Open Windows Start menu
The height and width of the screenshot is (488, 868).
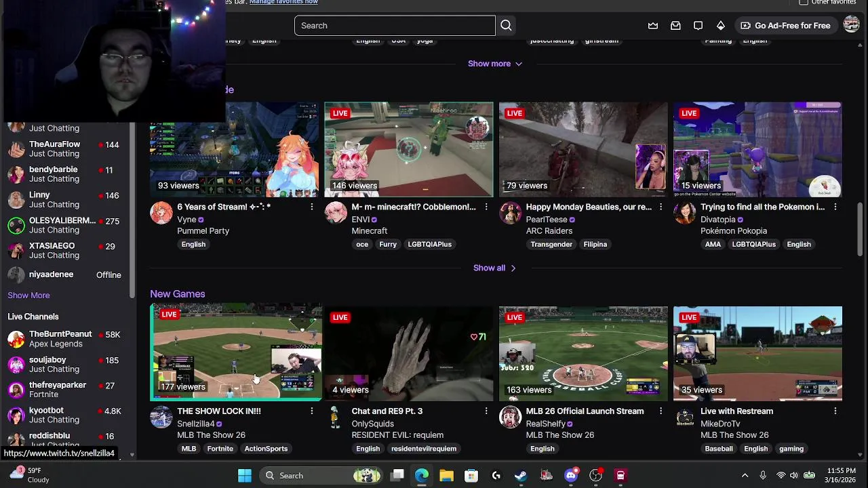pos(245,476)
